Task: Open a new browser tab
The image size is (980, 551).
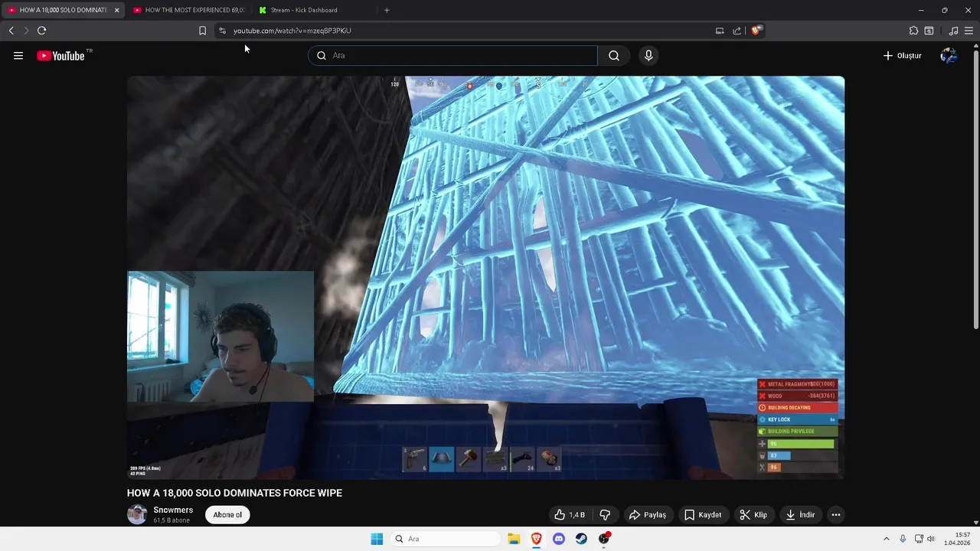Action: coord(387,10)
